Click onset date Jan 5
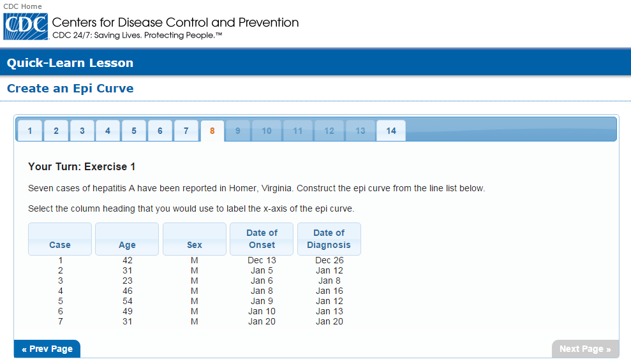631x364 pixels. (x=262, y=270)
